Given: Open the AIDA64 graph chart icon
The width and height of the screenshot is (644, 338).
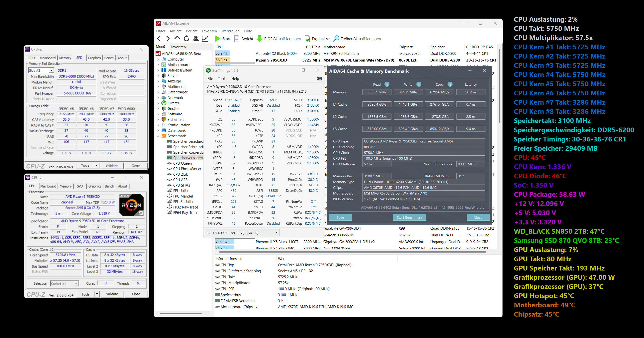Looking at the screenshot, I should (x=205, y=38).
